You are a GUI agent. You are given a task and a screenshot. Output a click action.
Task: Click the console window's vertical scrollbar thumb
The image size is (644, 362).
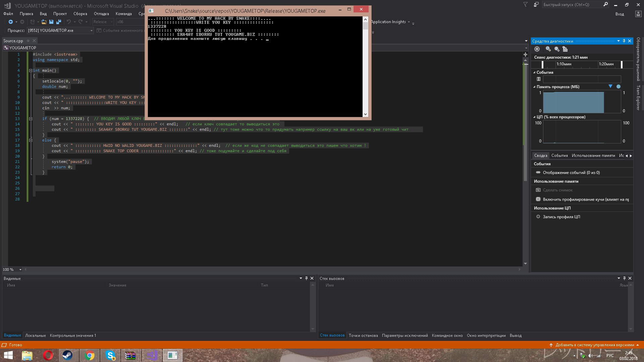(365, 26)
